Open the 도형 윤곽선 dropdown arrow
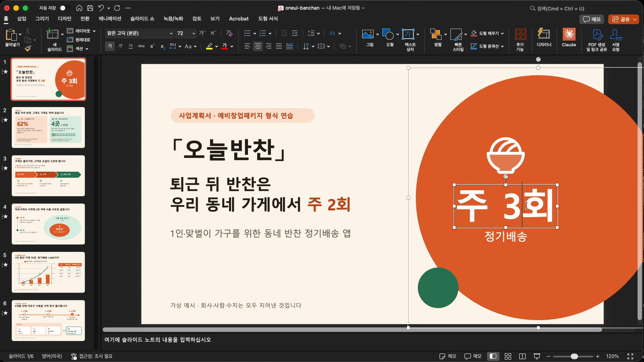The height and width of the screenshot is (362, 644). pos(502,46)
